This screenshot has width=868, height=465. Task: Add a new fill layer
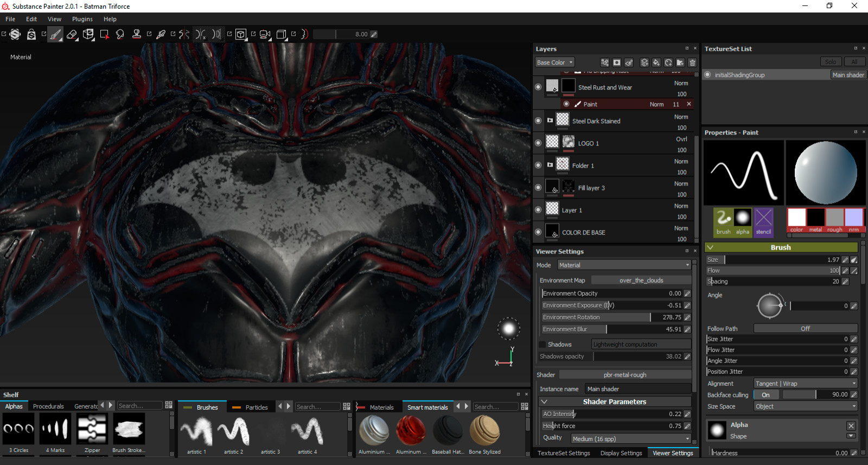tap(656, 62)
